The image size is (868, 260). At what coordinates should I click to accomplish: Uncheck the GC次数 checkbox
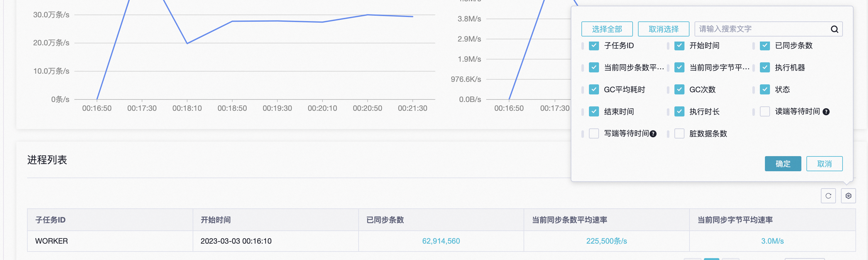click(x=679, y=89)
